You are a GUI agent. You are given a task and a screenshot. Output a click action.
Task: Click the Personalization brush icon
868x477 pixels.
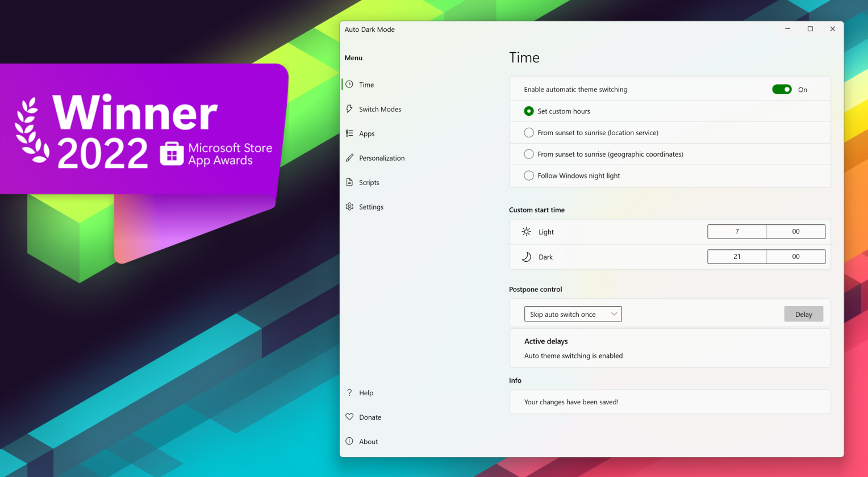pyautogui.click(x=349, y=158)
